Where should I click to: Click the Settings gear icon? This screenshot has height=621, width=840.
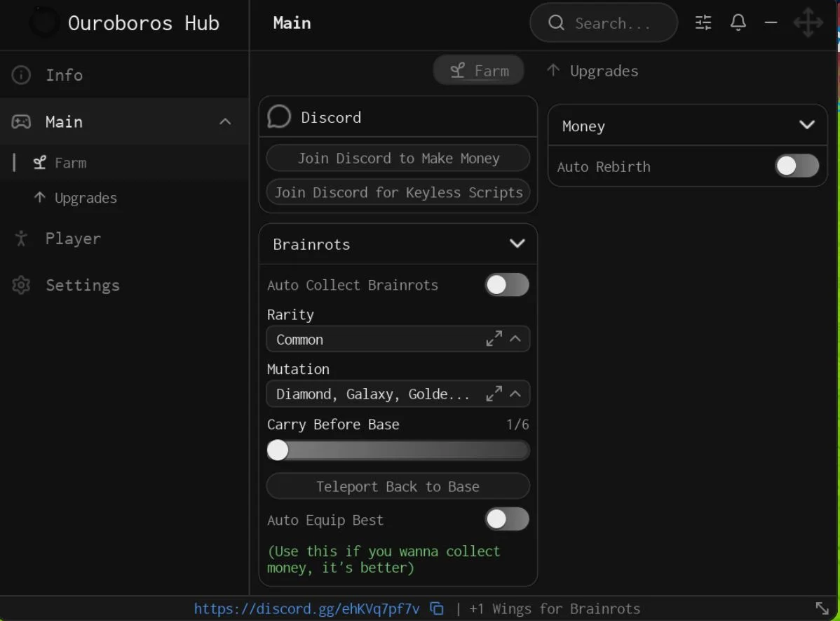pos(22,285)
